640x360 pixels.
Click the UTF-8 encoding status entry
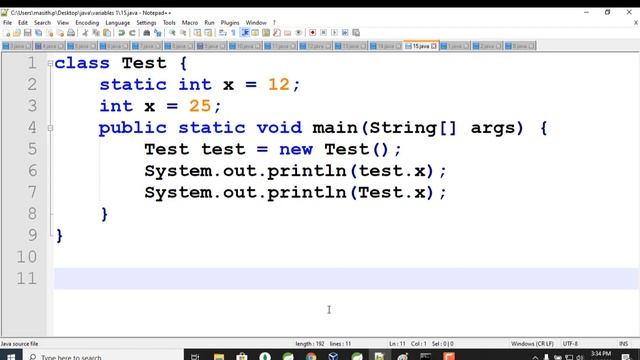click(x=570, y=344)
